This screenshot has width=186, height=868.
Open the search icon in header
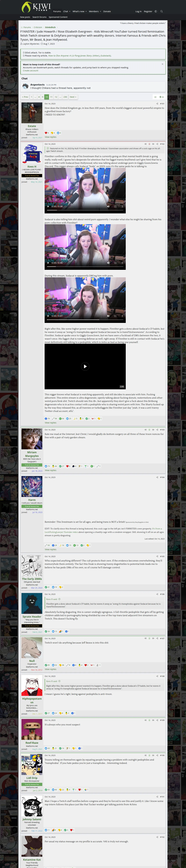[x=161, y=11]
